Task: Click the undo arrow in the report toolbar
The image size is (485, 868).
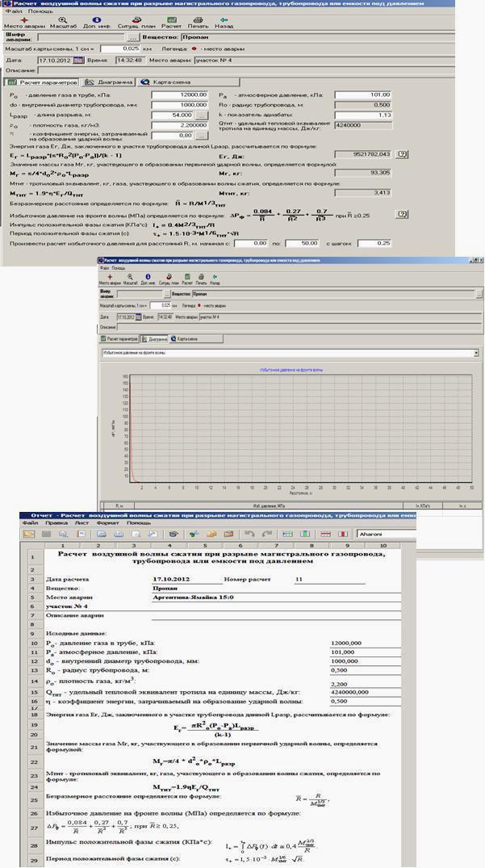Action: pyautogui.click(x=249, y=534)
